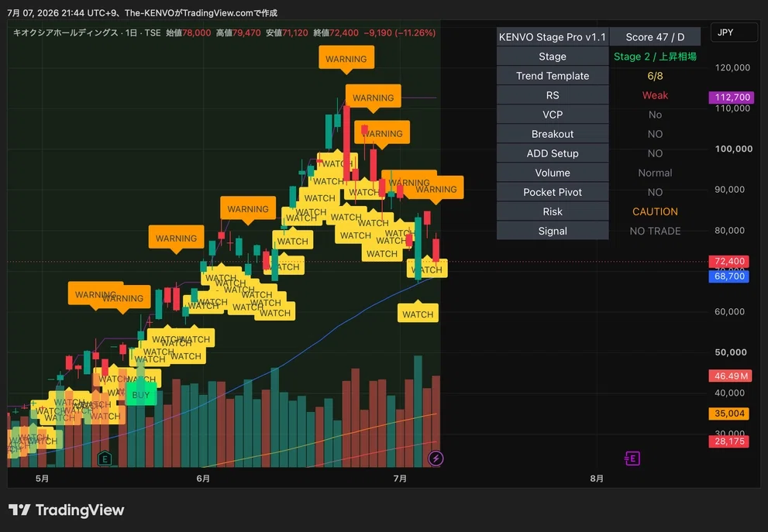Click the 40,000 price axis tick
This screenshot has width=768, height=532.
729,393
